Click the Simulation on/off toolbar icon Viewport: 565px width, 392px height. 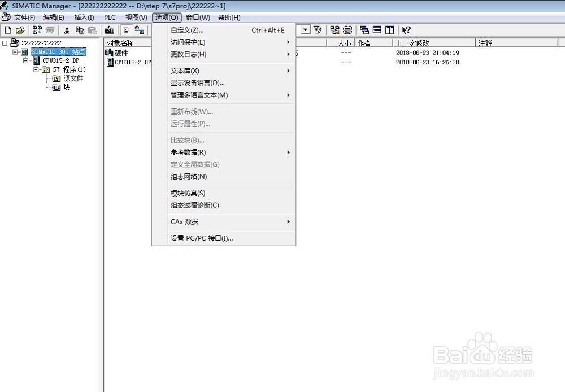[x=347, y=30]
